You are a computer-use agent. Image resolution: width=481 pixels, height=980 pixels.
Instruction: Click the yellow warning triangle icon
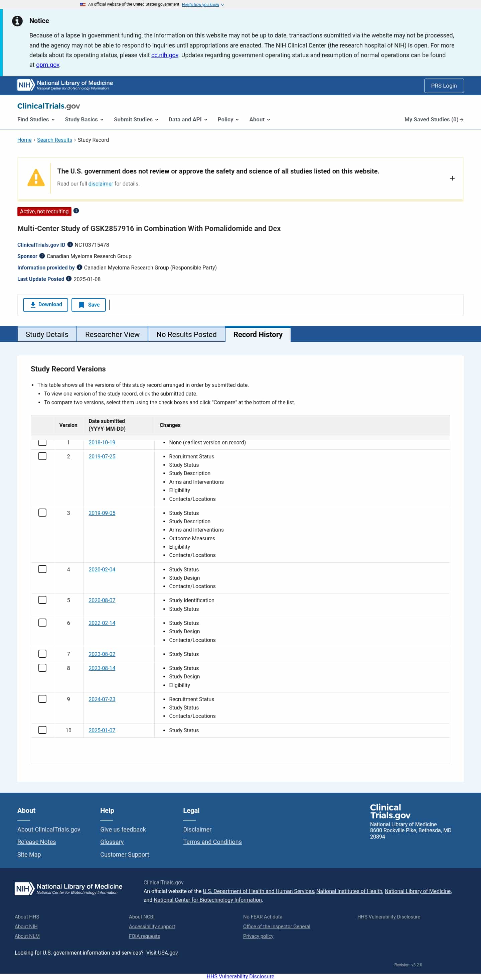36,178
